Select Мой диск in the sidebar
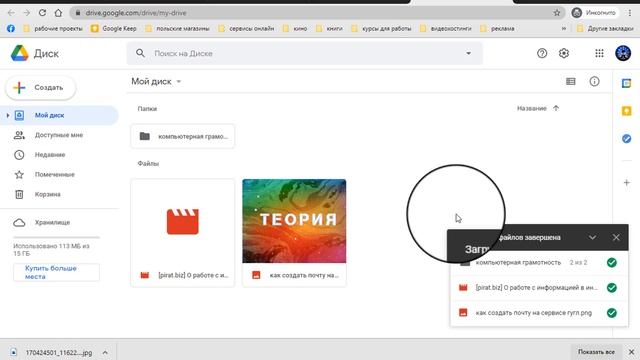The height and width of the screenshot is (360, 640). point(59,116)
